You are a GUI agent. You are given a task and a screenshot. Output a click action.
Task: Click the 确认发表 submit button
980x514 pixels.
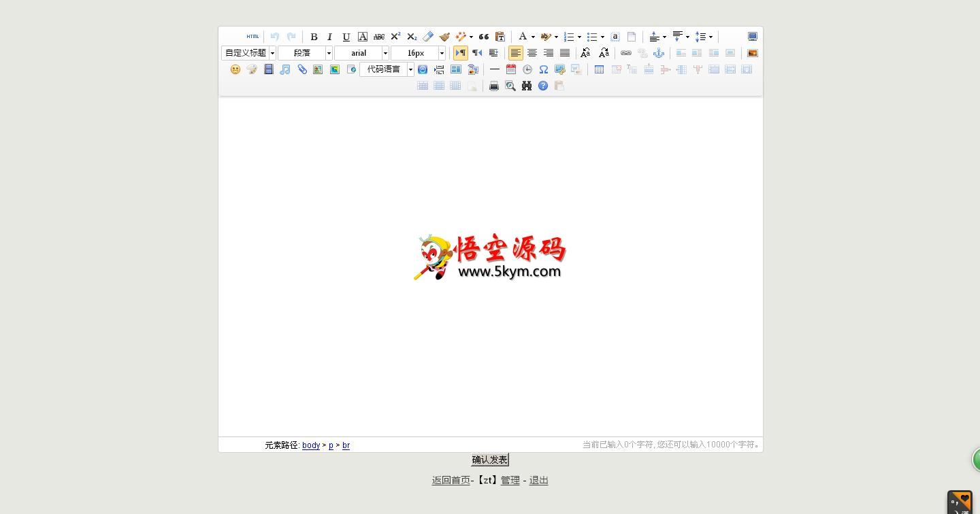tap(490, 460)
